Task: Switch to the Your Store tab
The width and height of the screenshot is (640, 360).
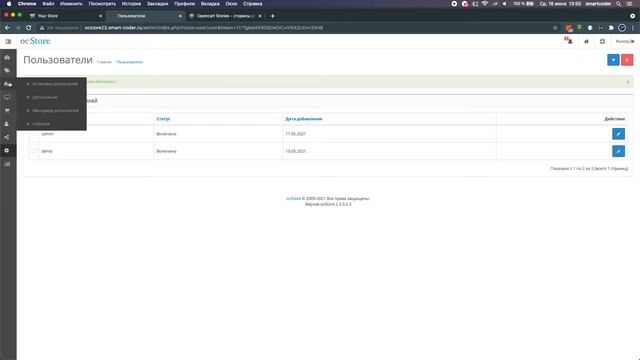Action: pyautogui.click(x=65, y=16)
